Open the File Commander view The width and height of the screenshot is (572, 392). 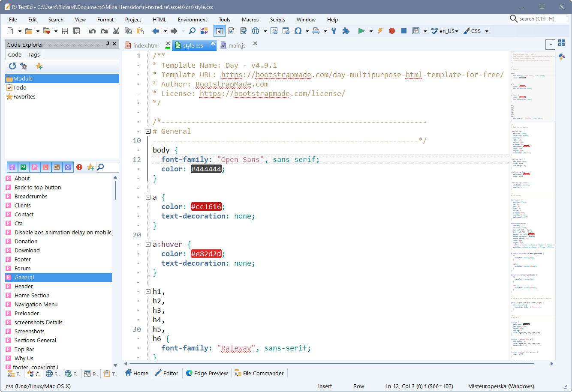(x=259, y=373)
